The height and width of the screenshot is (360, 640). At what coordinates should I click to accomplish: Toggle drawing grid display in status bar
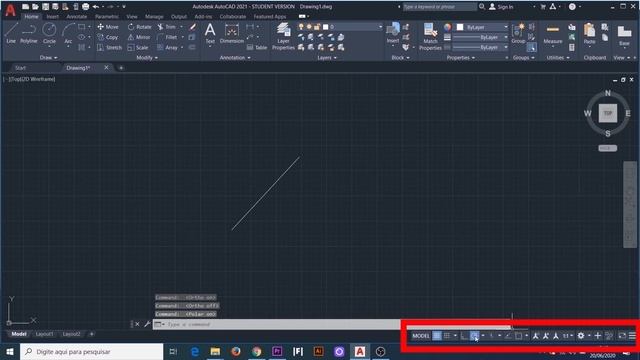437,336
